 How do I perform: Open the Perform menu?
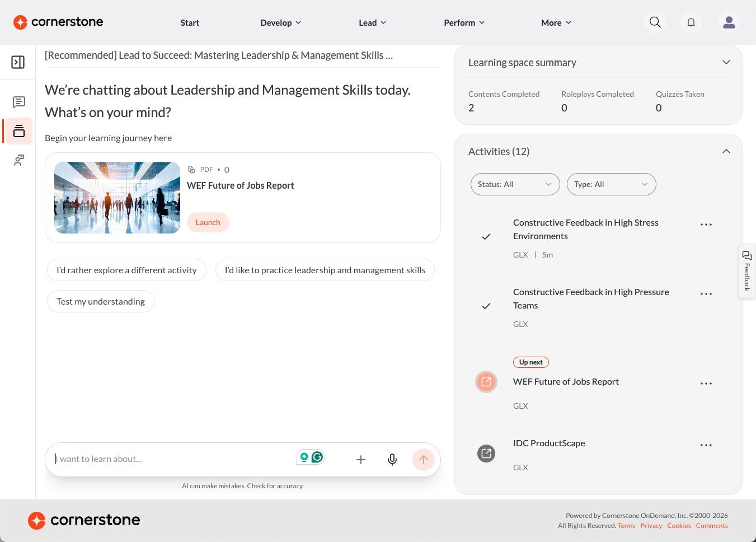tap(464, 22)
